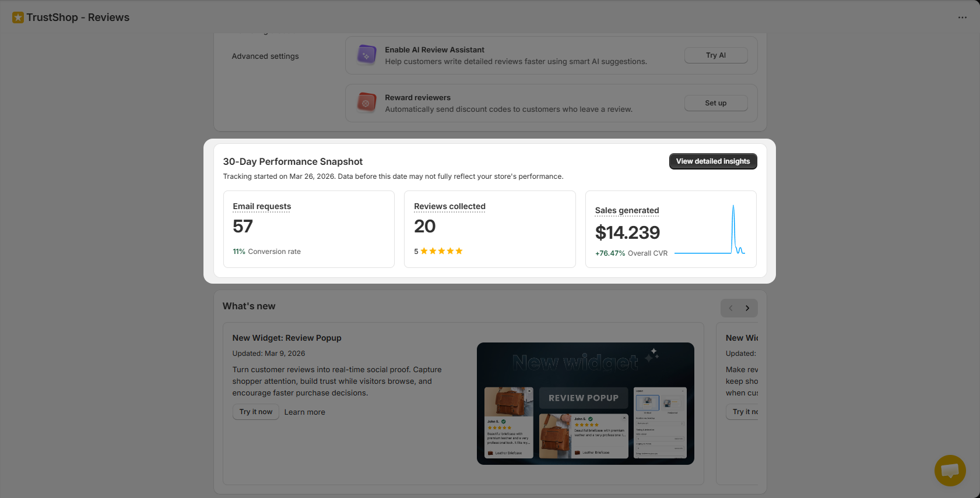Viewport: 980px width, 498px height.
Task: Select Advanced settings section label
Action: pos(265,56)
